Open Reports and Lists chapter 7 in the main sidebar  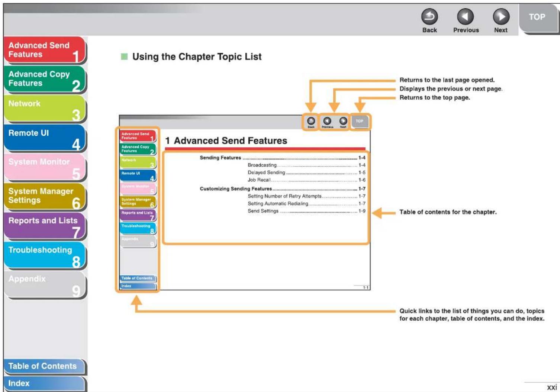click(45, 226)
